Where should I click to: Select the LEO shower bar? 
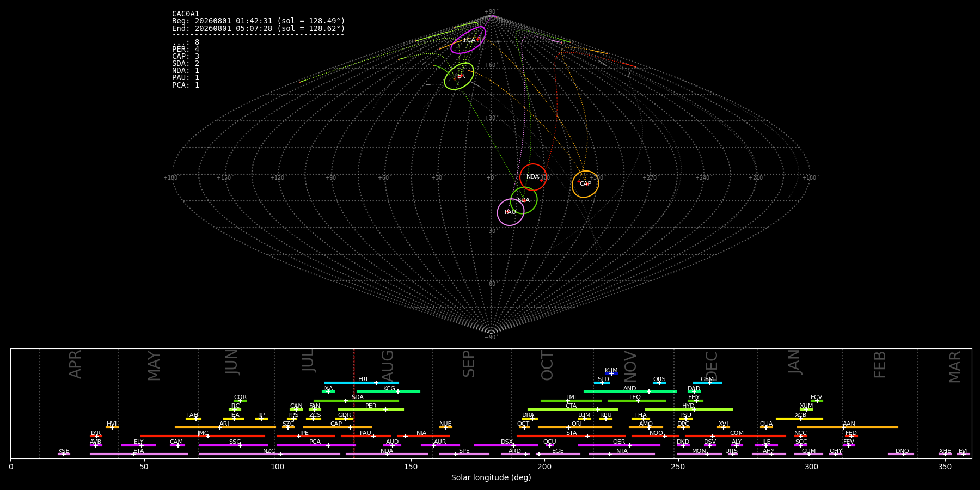636,401
